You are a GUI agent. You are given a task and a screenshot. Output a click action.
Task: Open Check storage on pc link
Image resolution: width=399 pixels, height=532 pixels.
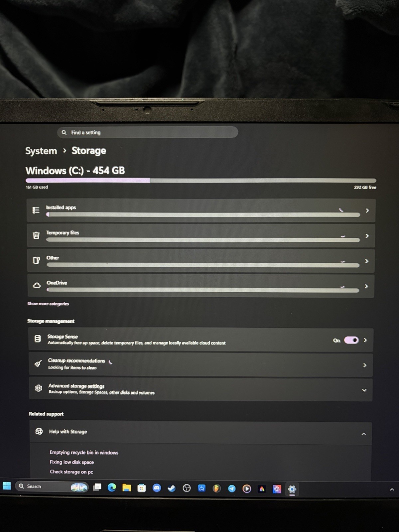pyautogui.click(x=71, y=472)
